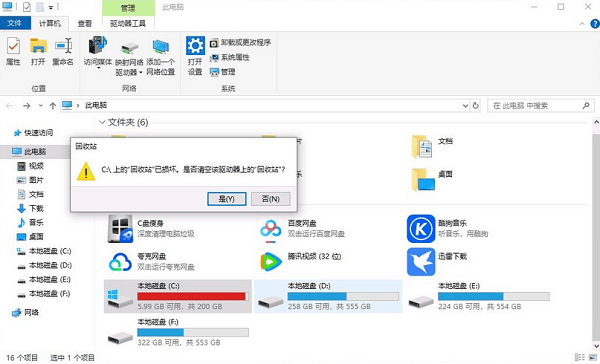Select 文档 in navigation pane
600x364 pixels.
point(36,194)
